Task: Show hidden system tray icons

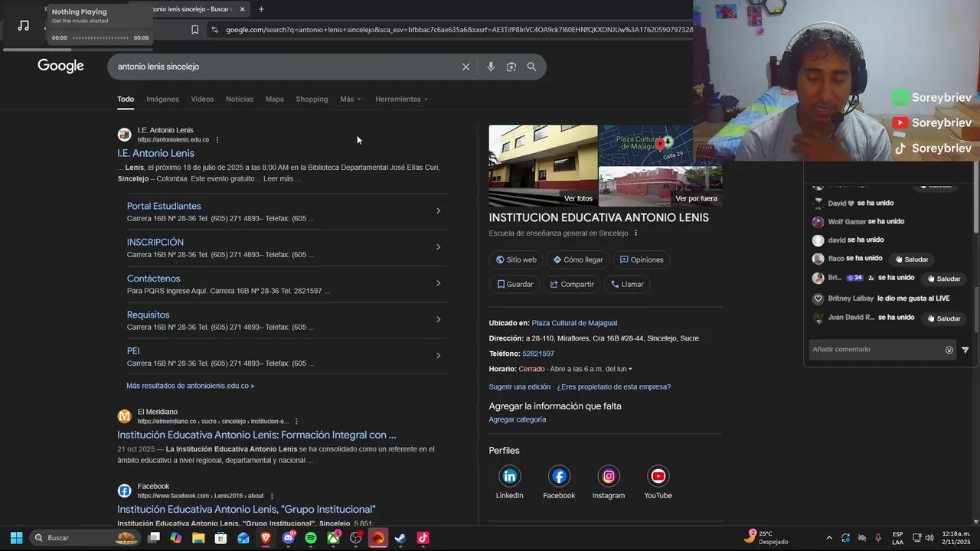Action: tap(829, 538)
